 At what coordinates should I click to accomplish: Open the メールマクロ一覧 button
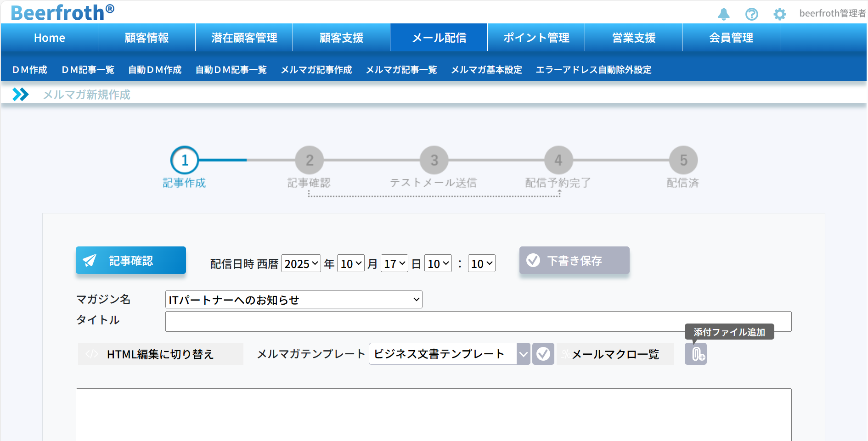point(614,354)
